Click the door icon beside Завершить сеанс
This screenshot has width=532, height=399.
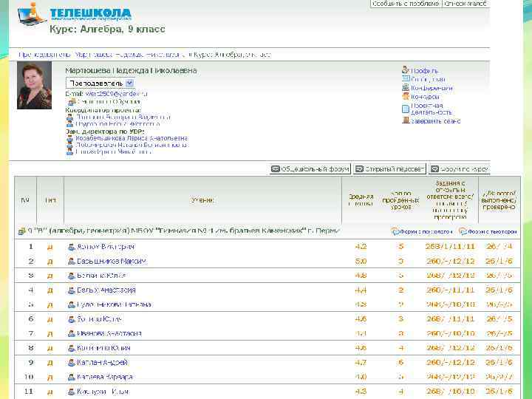[406, 120]
